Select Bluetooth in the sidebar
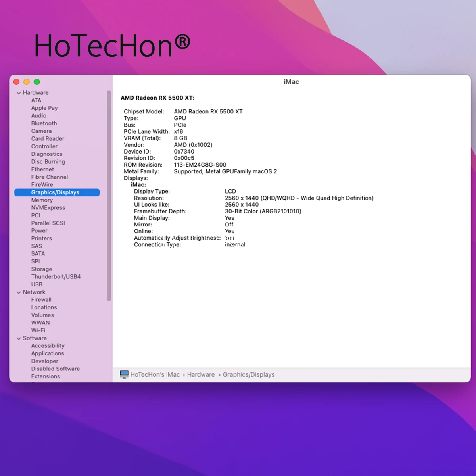 point(44,123)
